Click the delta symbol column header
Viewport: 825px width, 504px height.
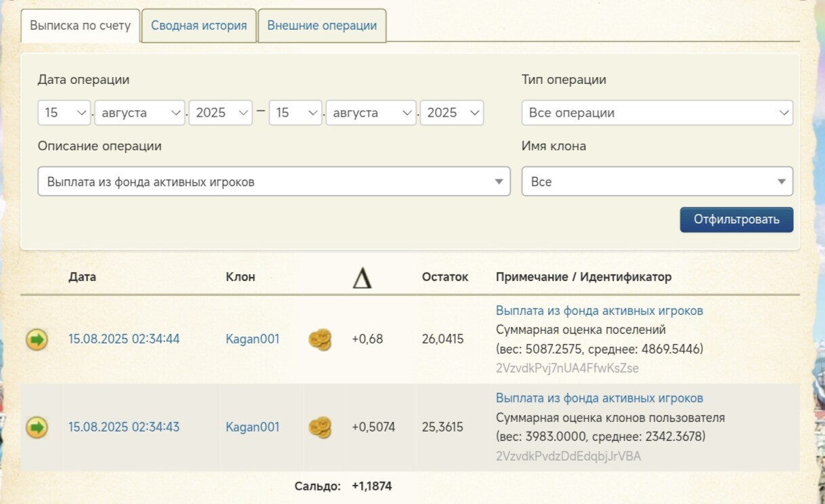pos(362,278)
